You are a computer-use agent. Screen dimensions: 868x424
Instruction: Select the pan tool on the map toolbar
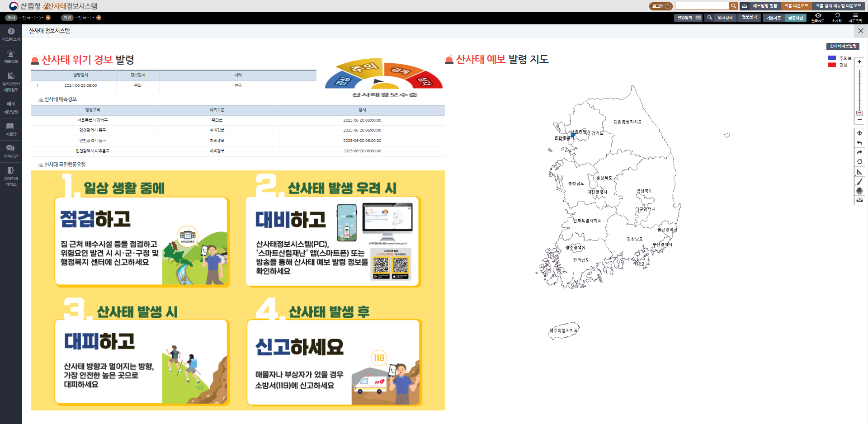[860, 132]
